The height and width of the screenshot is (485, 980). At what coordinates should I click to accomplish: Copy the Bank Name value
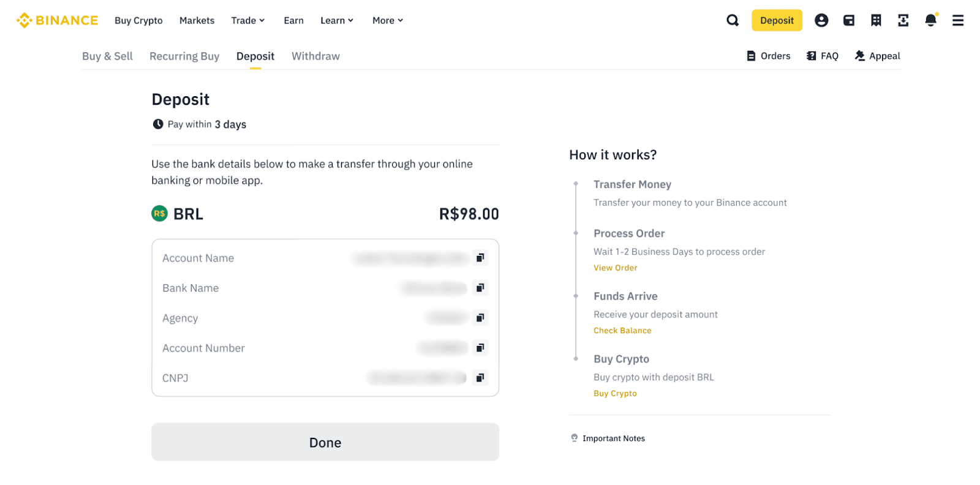[480, 288]
